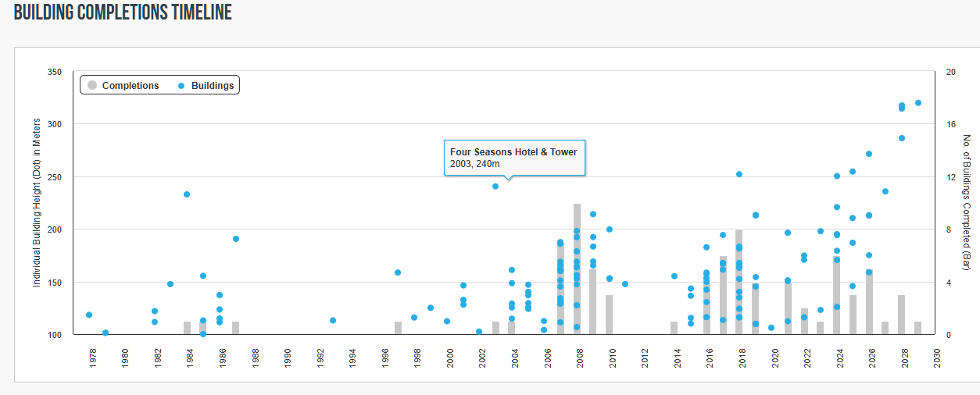Select the 2019 dot near 213m
980x395 pixels.
[756, 215]
